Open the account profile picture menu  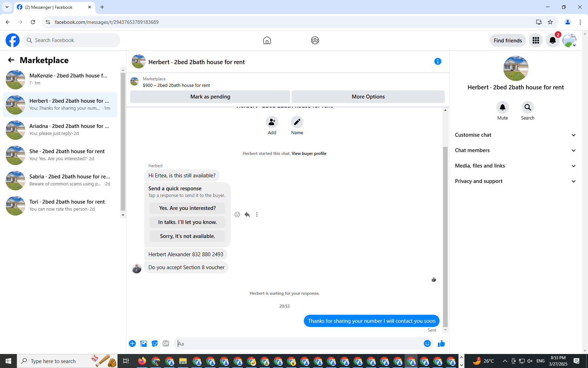coord(569,40)
